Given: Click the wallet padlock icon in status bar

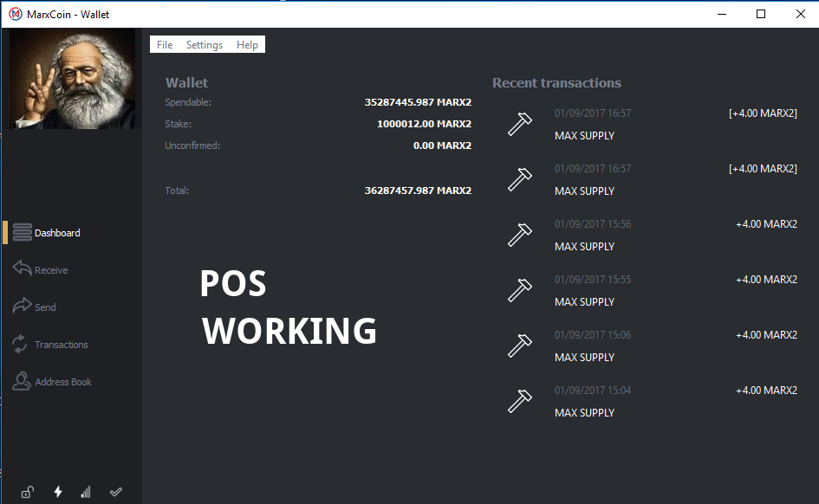Looking at the screenshot, I should 28,492.
